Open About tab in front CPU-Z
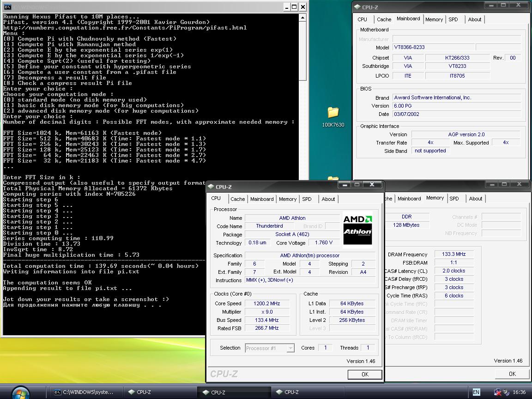This screenshot has height=399, width=532. tap(328, 199)
